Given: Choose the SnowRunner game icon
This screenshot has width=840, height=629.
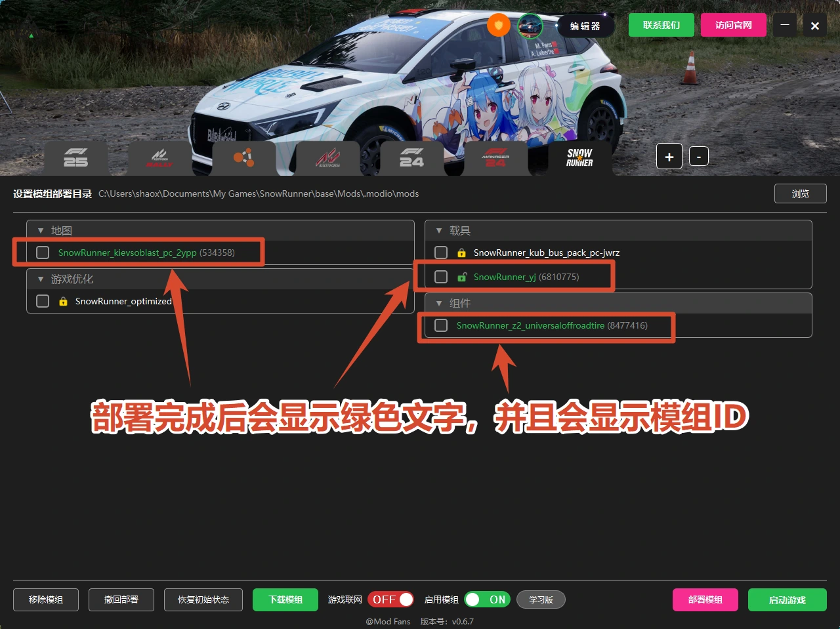Looking at the screenshot, I should click(x=579, y=157).
